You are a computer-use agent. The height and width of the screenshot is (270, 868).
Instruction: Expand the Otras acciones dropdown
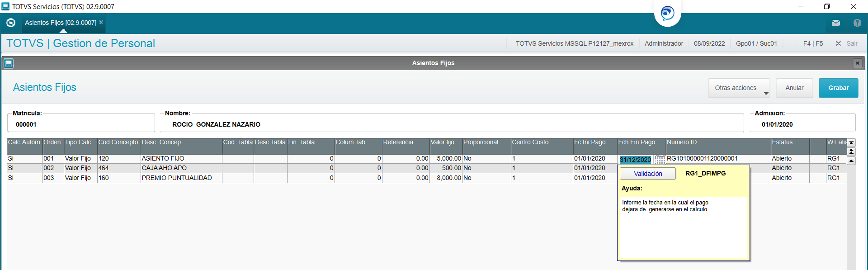(x=739, y=88)
